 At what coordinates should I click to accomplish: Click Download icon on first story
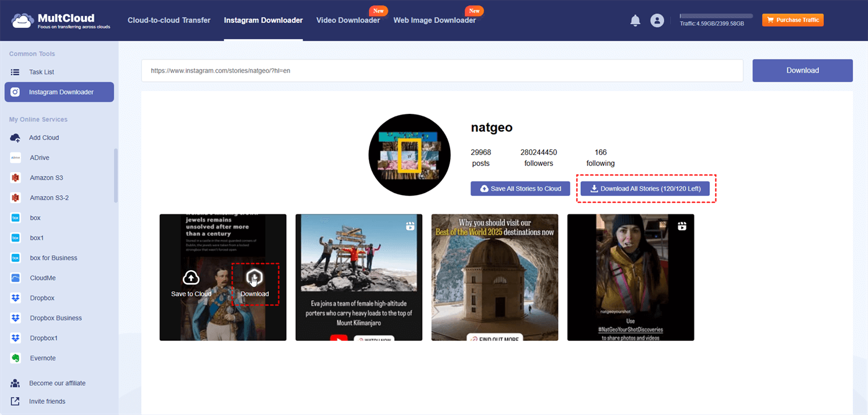[255, 277]
